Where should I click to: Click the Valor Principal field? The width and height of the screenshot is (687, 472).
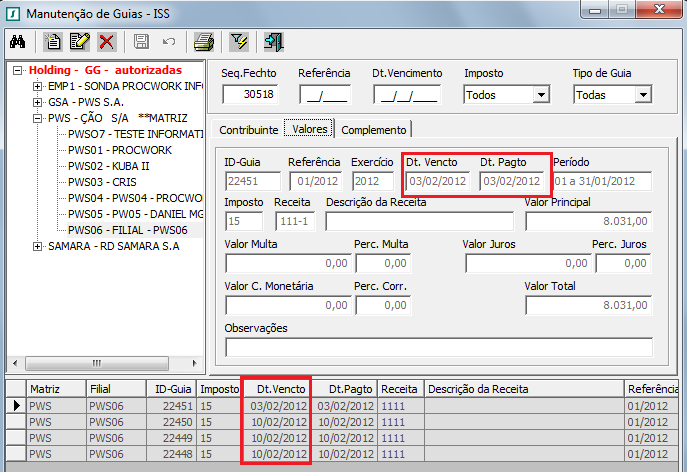click(x=588, y=221)
